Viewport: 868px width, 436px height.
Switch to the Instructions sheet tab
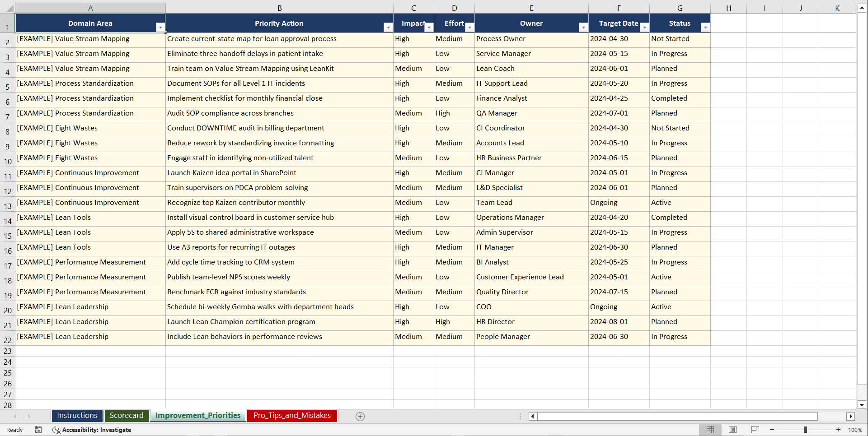(x=77, y=416)
